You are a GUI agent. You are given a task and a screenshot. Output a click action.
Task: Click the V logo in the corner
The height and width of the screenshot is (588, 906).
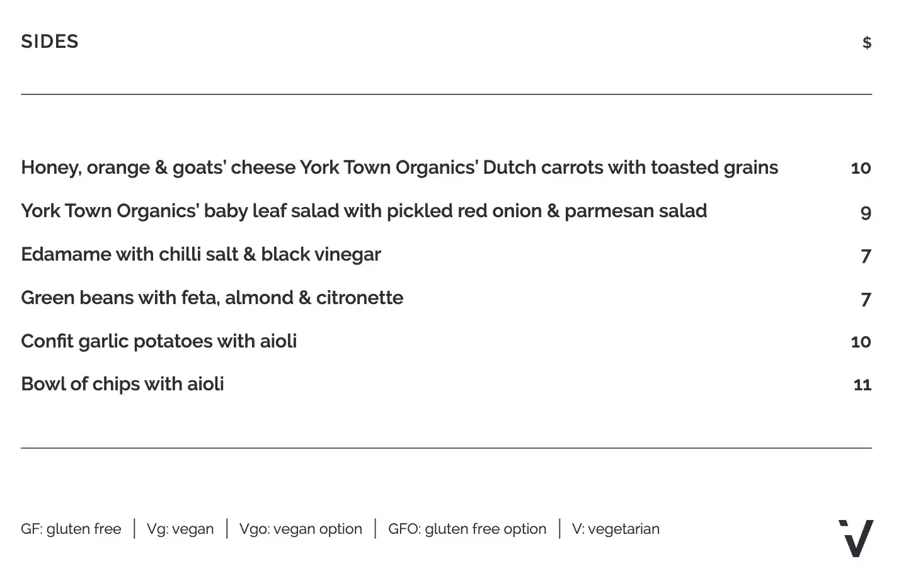[x=856, y=538]
